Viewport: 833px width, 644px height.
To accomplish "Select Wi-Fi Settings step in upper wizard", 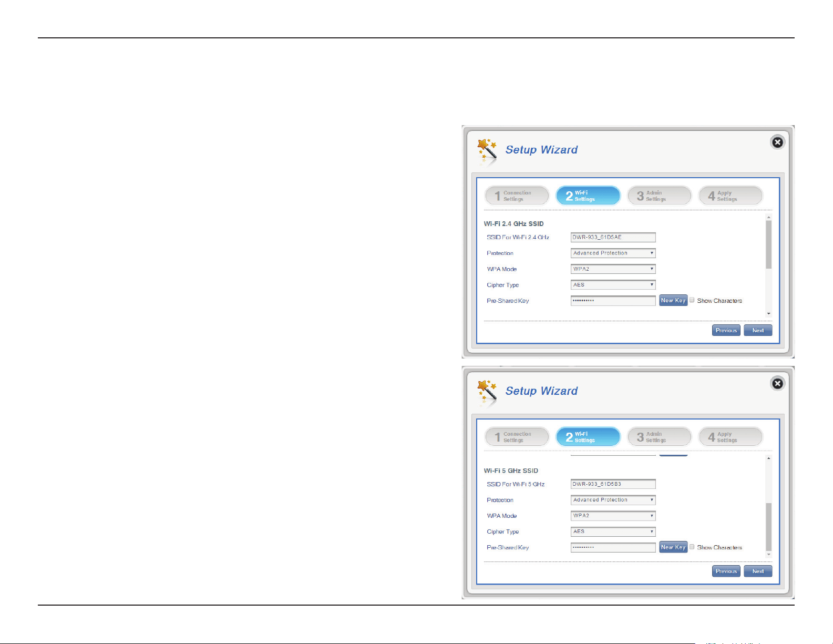I will point(588,196).
